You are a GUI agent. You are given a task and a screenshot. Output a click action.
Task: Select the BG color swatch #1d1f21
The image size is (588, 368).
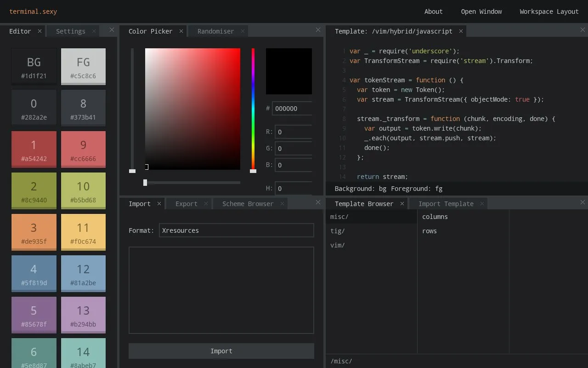coord(34,66)
